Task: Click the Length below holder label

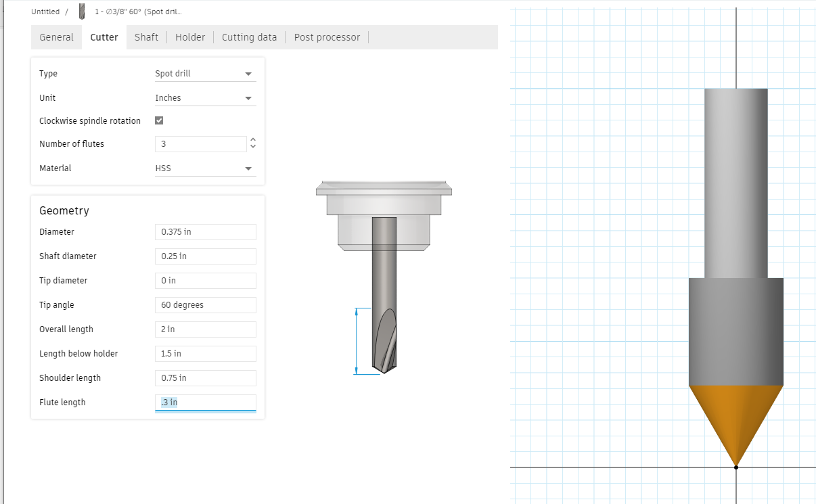Action: click(x=78, y=354)
